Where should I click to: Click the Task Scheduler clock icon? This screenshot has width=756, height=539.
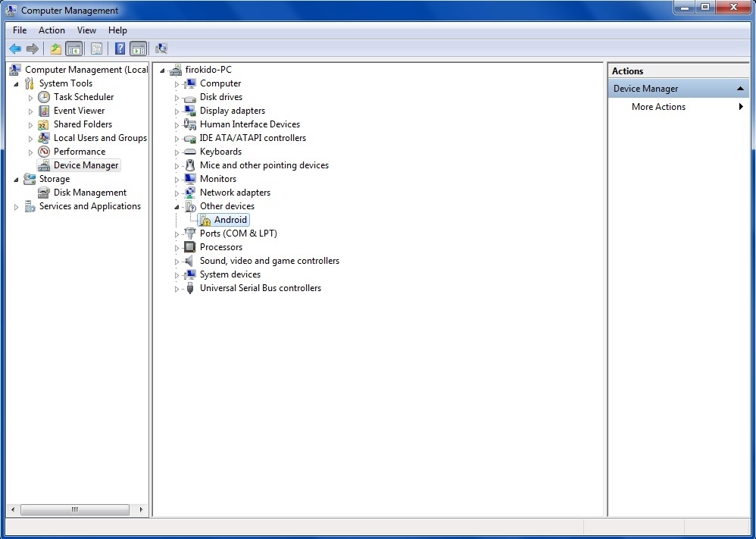pos(44,97)
